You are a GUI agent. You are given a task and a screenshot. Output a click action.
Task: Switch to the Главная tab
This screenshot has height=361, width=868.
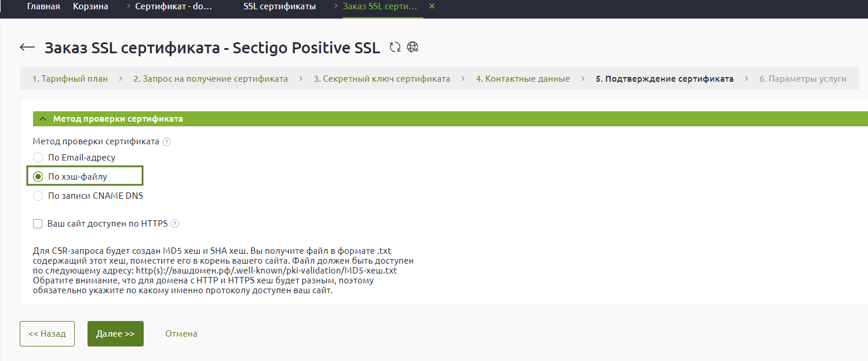(43, 6)
